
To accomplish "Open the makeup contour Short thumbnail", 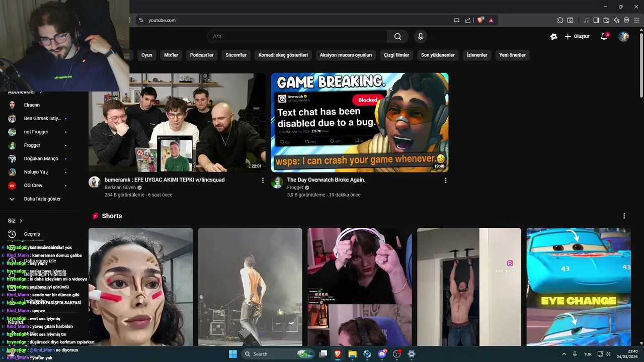I will tap(140, 287).
